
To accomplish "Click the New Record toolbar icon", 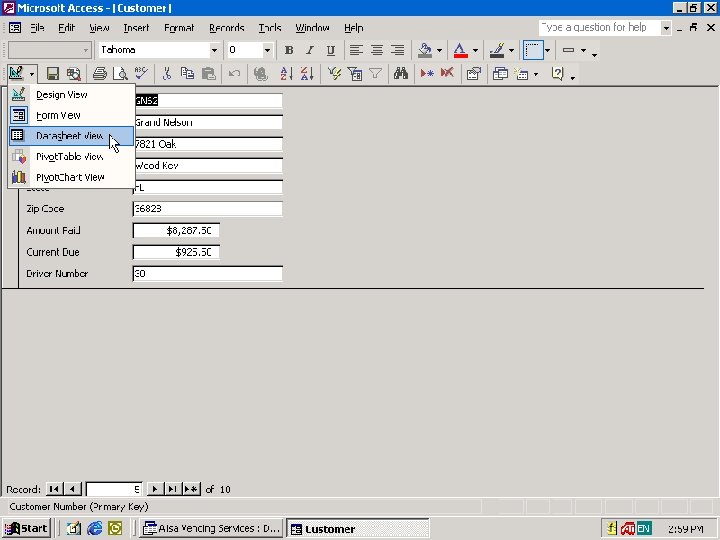I will [427, 73].
